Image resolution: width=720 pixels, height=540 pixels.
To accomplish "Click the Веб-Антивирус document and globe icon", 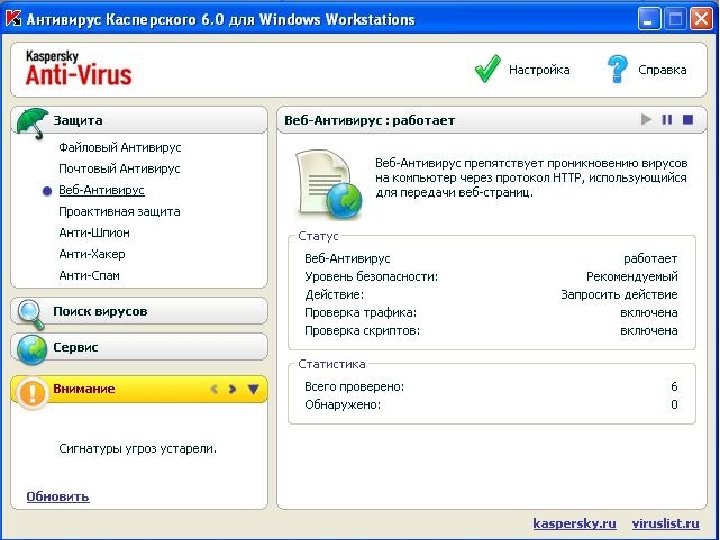I will 328,185.
